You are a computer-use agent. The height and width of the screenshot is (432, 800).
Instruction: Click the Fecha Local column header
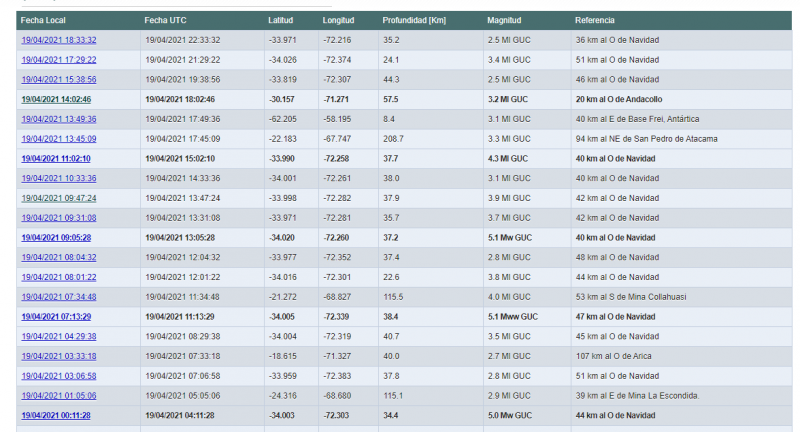tap(42, 20)
